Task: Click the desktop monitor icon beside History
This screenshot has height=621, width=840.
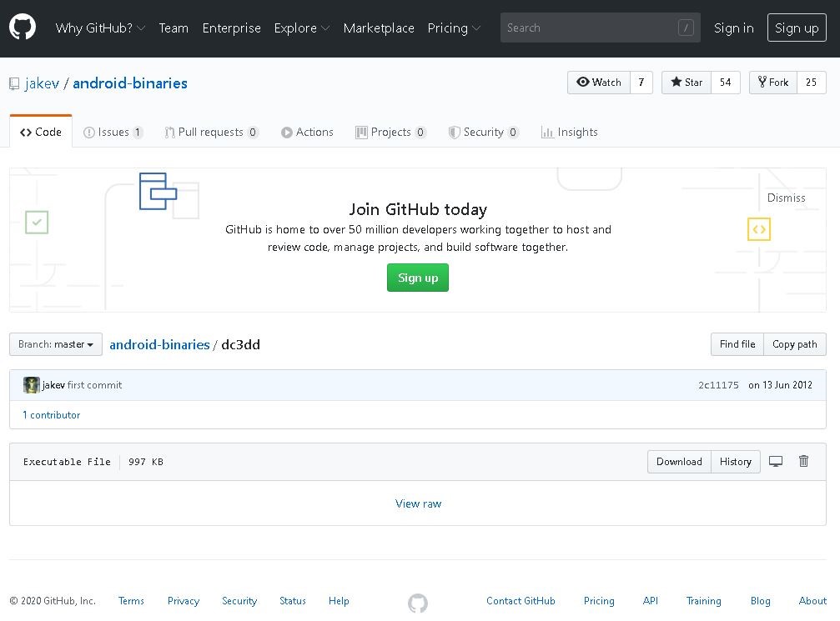Action: (776, 462)
